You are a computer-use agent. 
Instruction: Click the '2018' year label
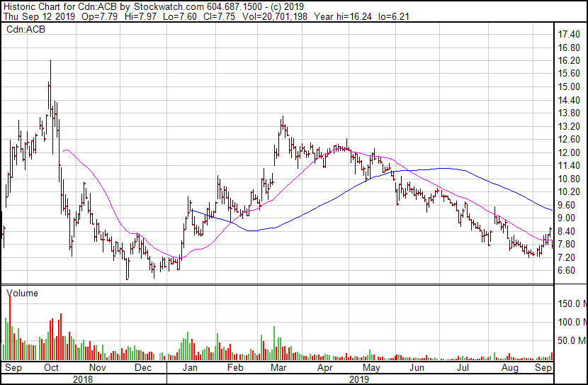[x=83, y=379]
